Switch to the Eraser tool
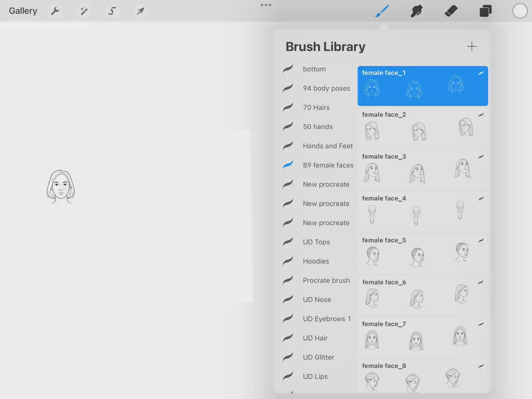Viewport: 532px width, 399px height. click(x=451, y=11)
